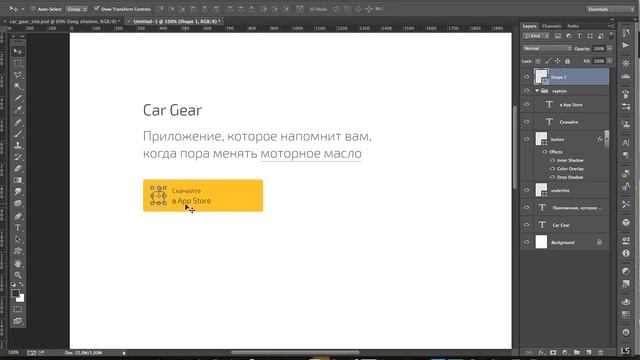Switch to the Channels tab
Image resolution: width=640 pixels, height=360 pixels.
click(551, 26)
